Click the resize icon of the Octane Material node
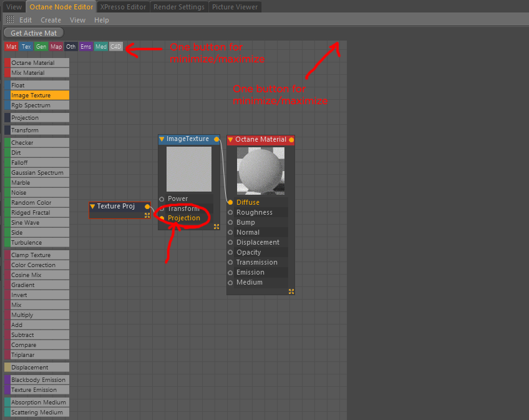The width and height of the screenshot is (529, 420). [291, 291]
